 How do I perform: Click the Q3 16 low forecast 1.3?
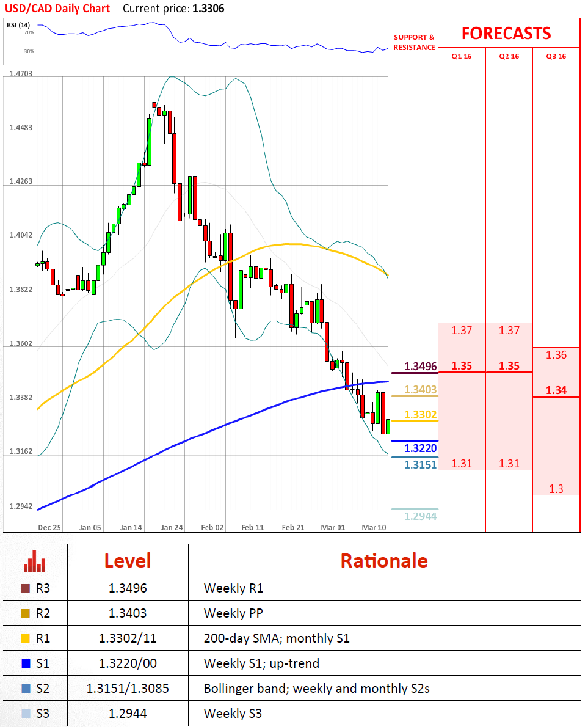(x=556, y=489)
